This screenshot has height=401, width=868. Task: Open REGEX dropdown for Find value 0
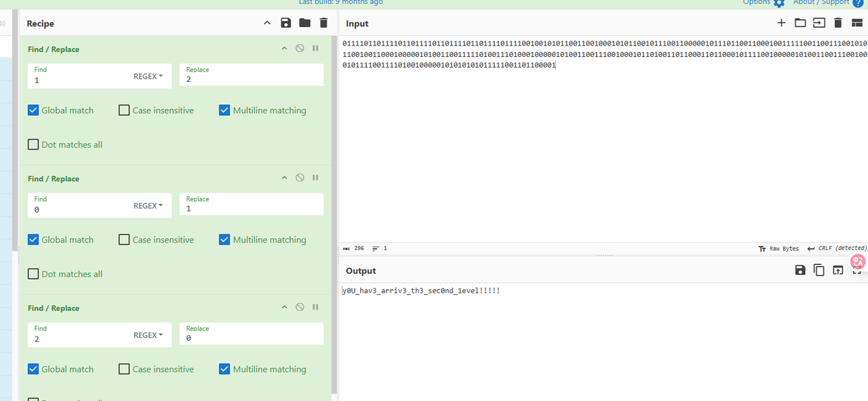(149, 206)
